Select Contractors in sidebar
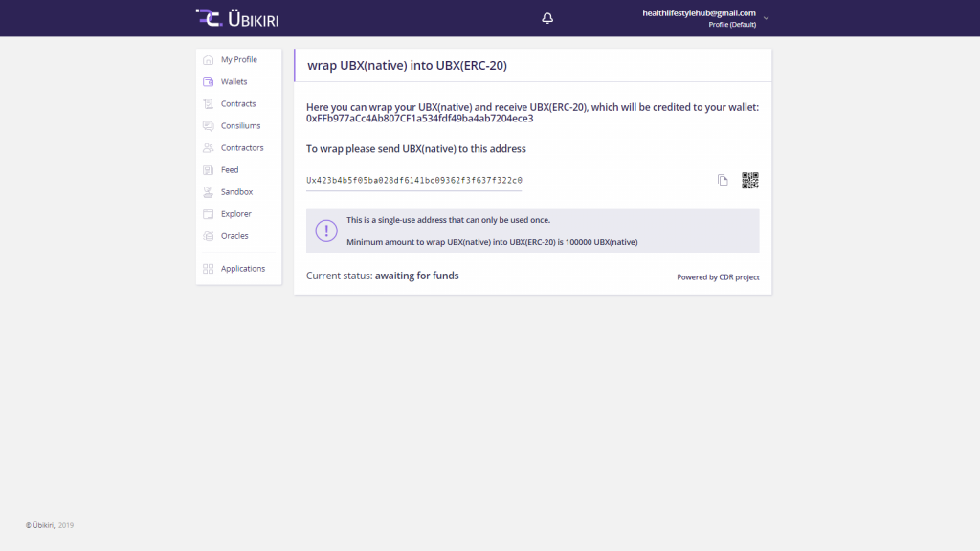980x551 pixels. 242,148
